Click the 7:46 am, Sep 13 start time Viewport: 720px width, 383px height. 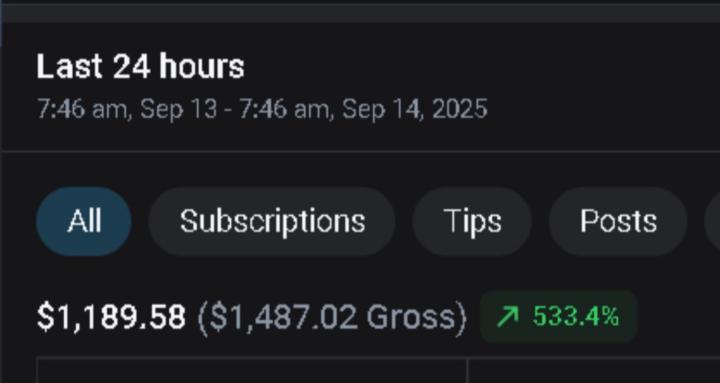click(x=127, y=109)
